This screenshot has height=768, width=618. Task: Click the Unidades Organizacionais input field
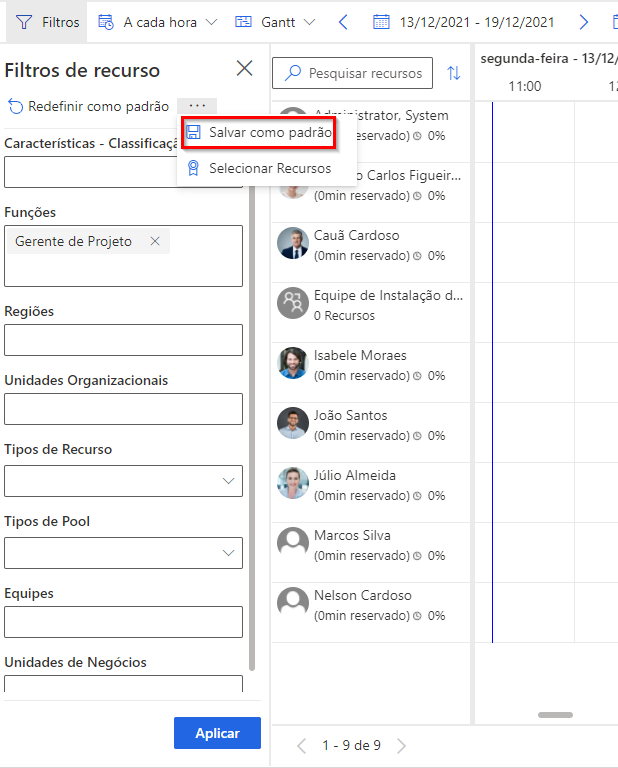pos(123,409)
